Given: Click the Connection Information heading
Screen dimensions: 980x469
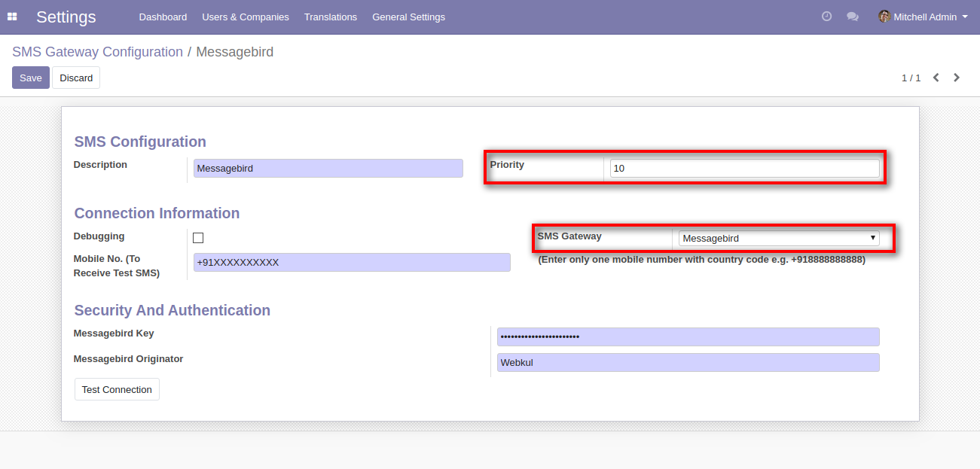Looking at the screenshot, I should pyautogui.click(x=157, y=213).
